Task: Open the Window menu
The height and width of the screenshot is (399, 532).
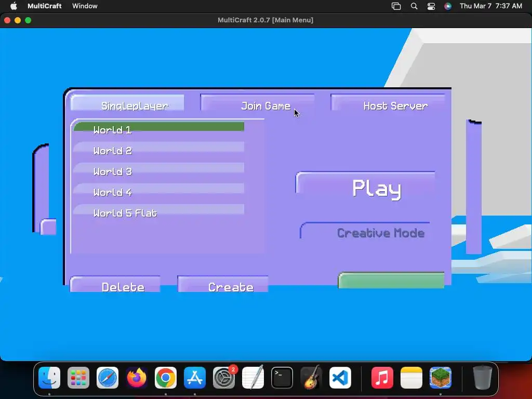Action: (x=85, y=6)
